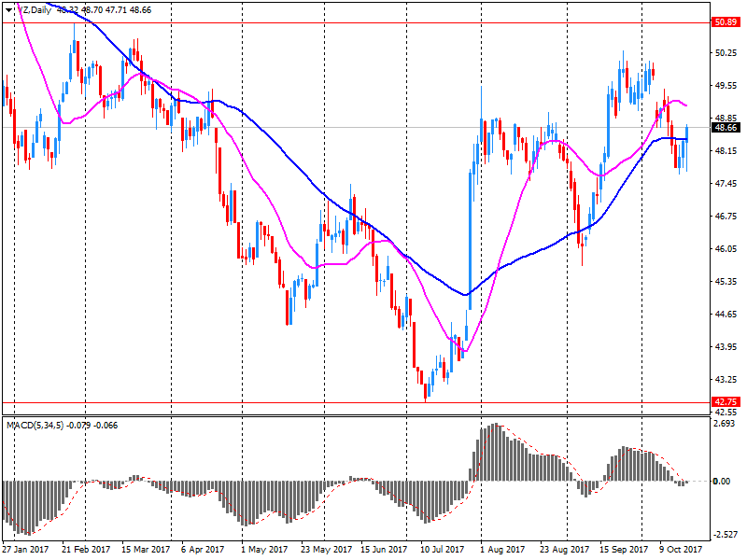Click the red 50.89 resistance price label
Screen dimensions: 747x560
coord(726,22)
